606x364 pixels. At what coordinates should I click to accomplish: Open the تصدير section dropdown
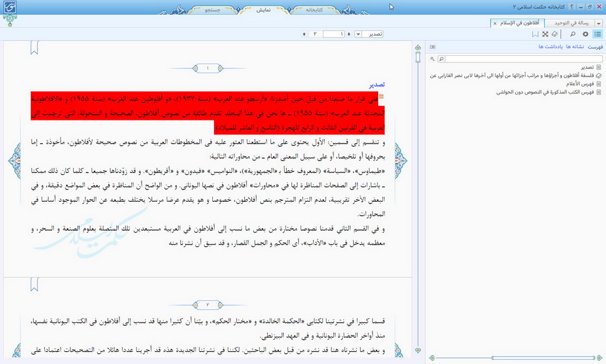click(358, 34)
